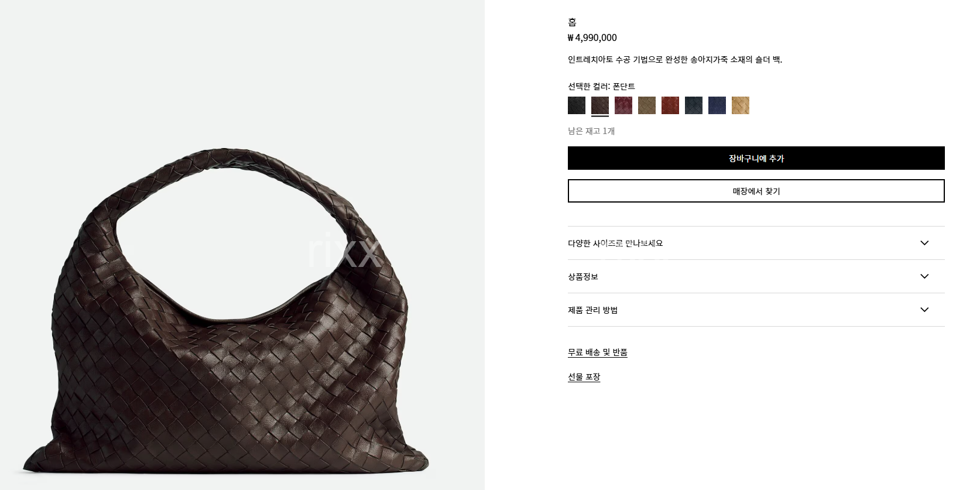Pick the rust red color swatch
This screenshot has width=980, height=490.
click(x=670, y=105)
